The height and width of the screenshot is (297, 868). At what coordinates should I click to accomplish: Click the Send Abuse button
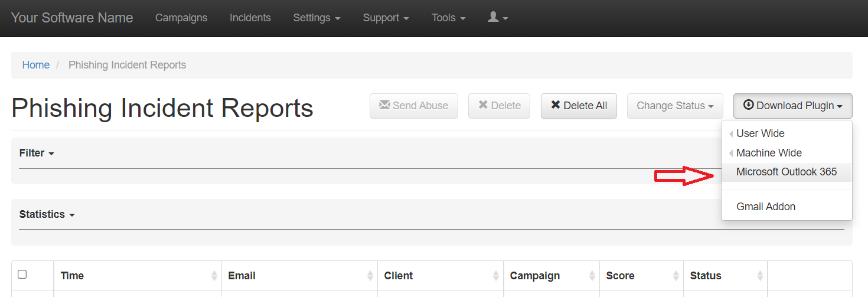coord(413,106)
